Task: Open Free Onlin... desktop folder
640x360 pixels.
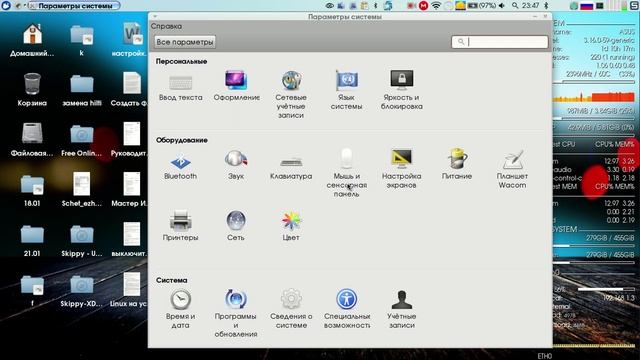Action: [x=82, y=140]
